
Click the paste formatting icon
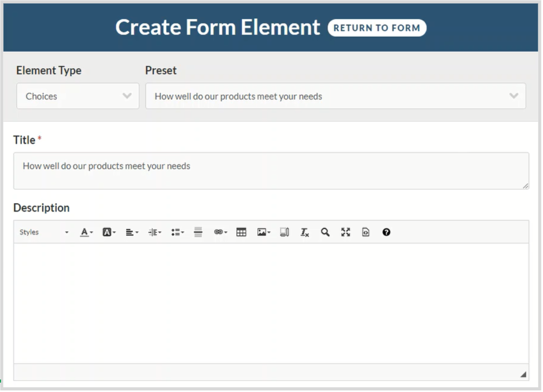285,232
